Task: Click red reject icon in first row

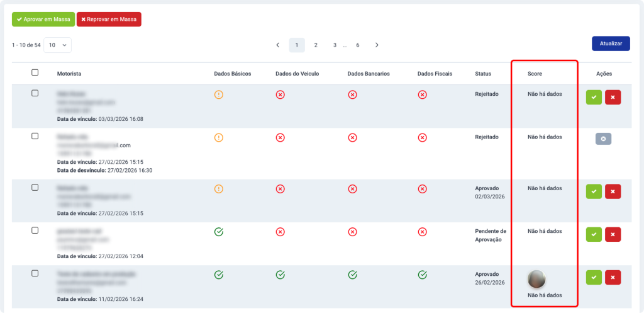Action: [x=613, y=98]
